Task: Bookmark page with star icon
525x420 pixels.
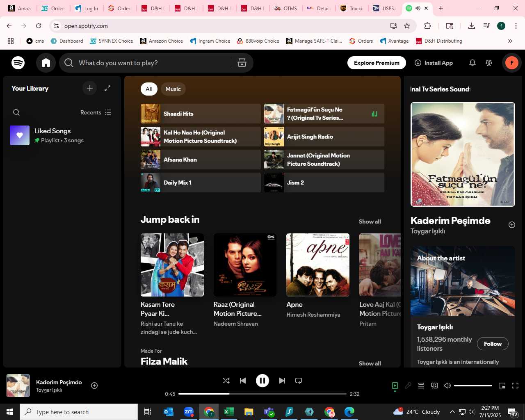Action: pos(407,26)
